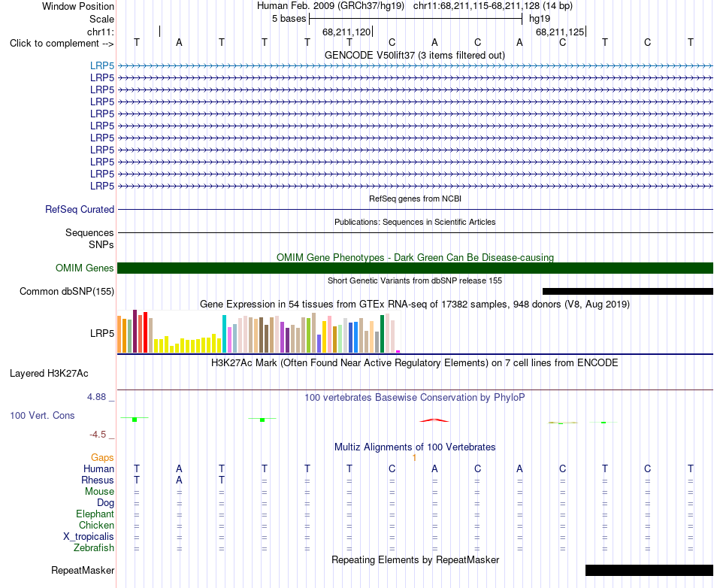Click the Dog species label
This screenshot has width=714, height=588.
(105, 503)
